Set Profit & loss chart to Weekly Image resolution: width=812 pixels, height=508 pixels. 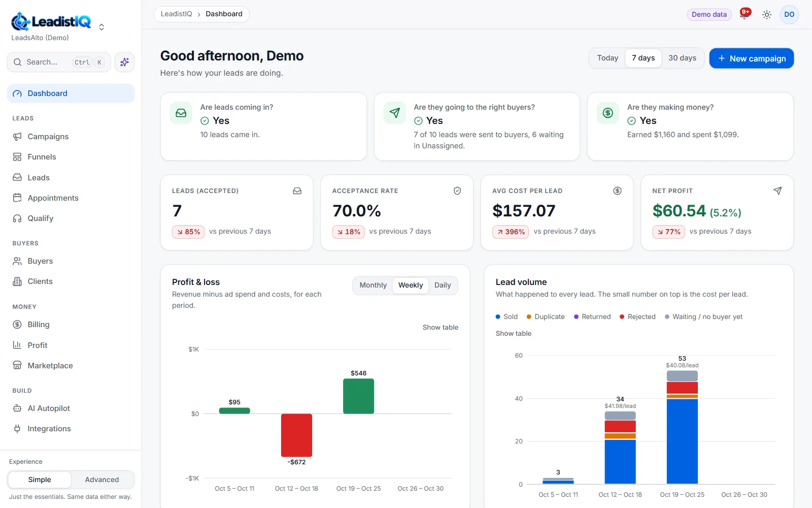coord(411,285)
